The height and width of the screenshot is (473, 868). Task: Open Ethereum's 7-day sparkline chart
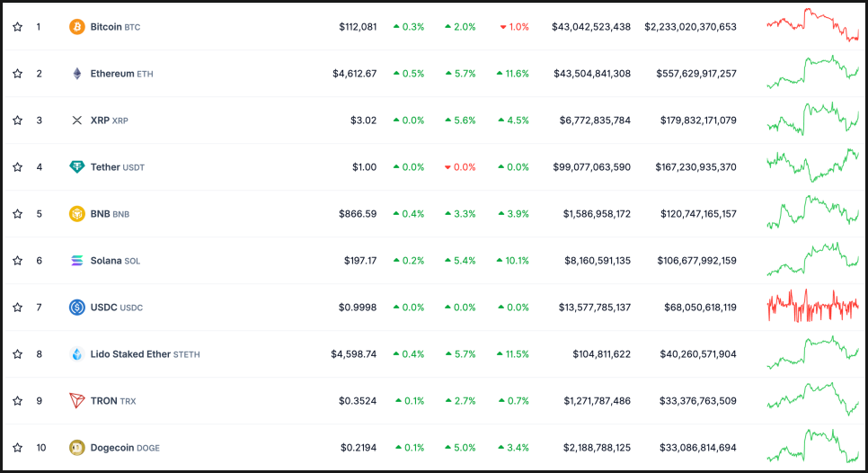(812, 71)
